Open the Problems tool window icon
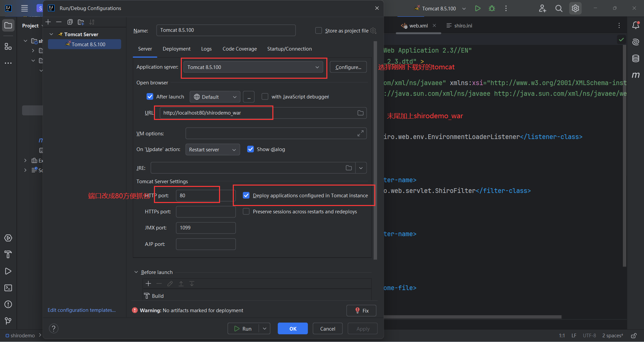This screenshot has width=644, height=342. (8, 304)
